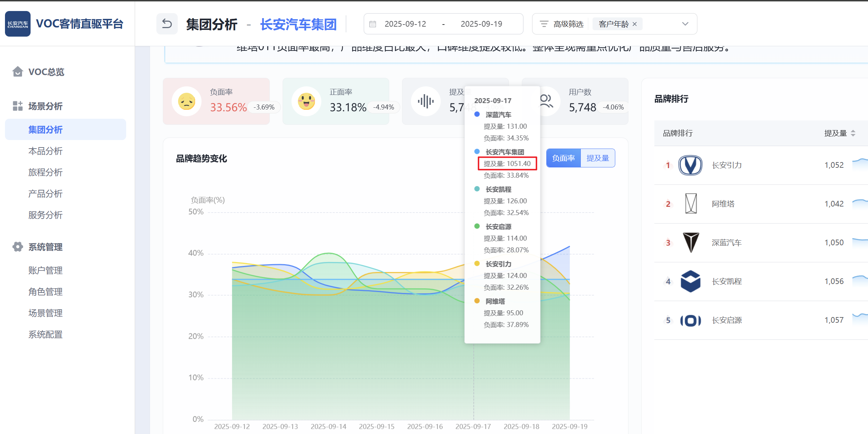The width and height of the screenshot is (868, 434).
Task: Click the end date 2025-09-19 field
Action: [481, 24]
